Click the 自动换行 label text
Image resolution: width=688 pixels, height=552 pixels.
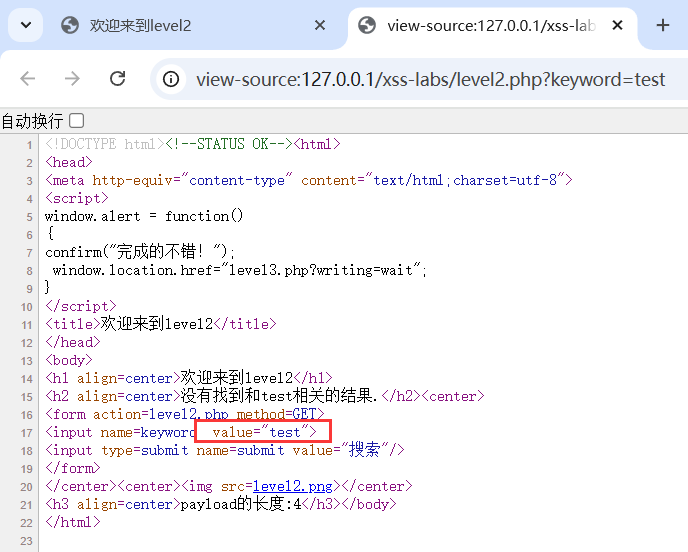tap(32, 121)
